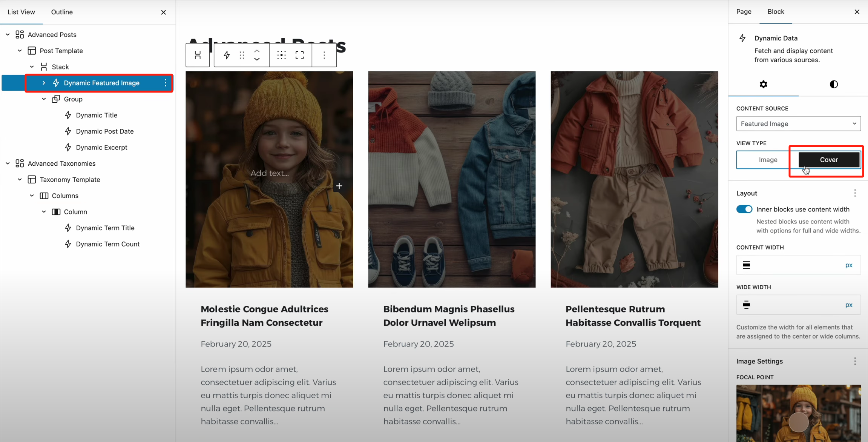The width and height of the screenshot is (868, 442).
Task: Click the focal point picker image
Action: coord(798,413)
